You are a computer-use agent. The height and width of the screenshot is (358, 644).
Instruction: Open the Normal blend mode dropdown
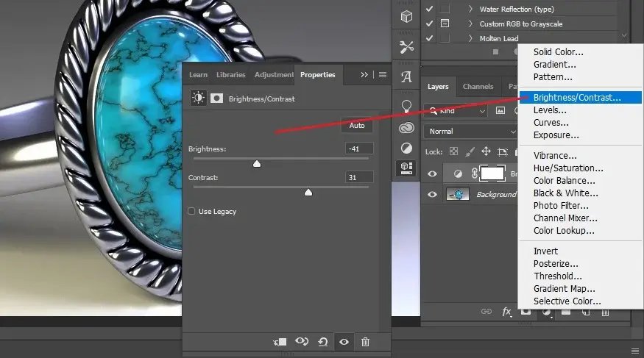471,132
